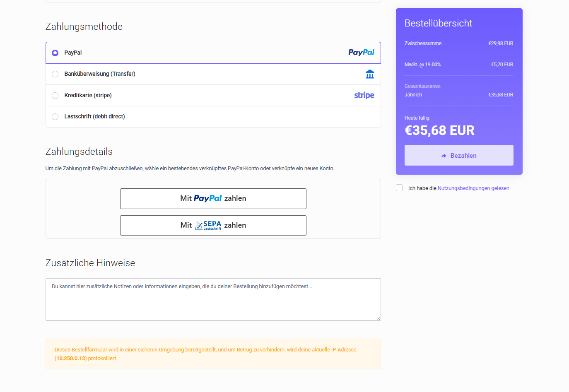The height and width of the screenshot is (392, 569).
Task: Click the textarea resize handle corner
Action: pos(378,318)
